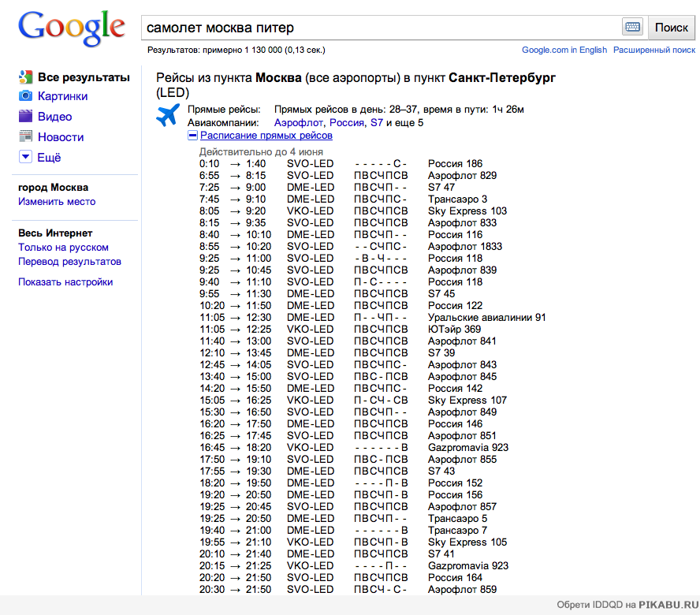This screenshot has height=615, width=700.
Task: Open the Аэрофлот airline link
Action: click(298, 123)
